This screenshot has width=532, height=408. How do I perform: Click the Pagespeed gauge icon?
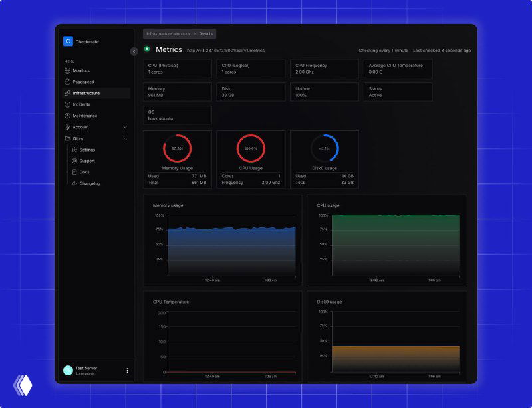[67, 82]
